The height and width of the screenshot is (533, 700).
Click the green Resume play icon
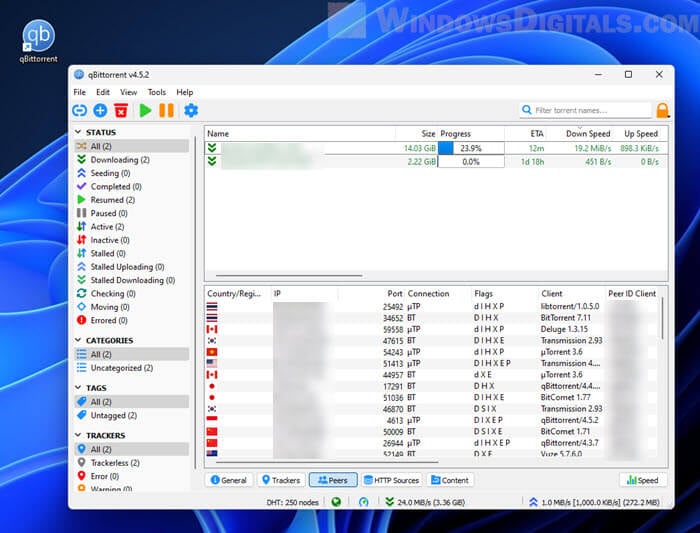(145, 110)
